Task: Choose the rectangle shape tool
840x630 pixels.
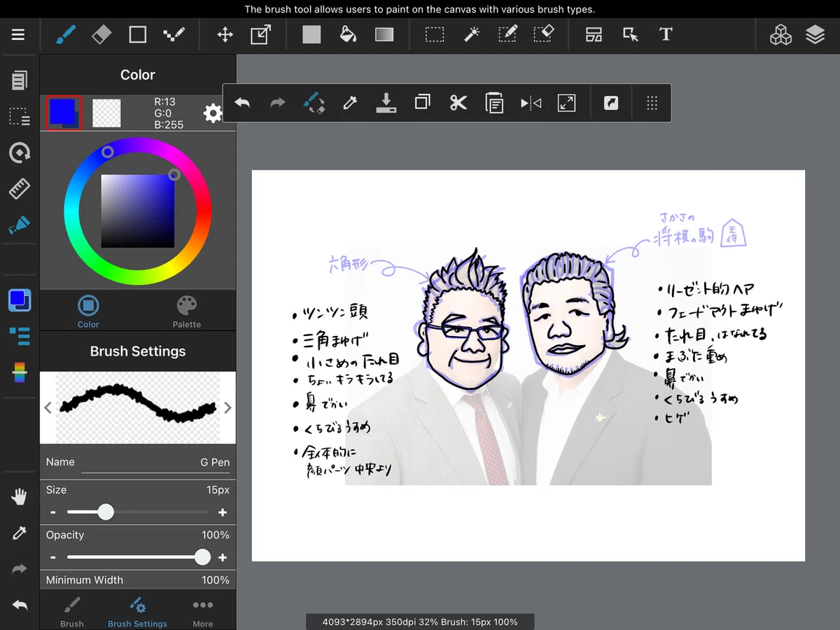Action: click(x=138, y=34)
